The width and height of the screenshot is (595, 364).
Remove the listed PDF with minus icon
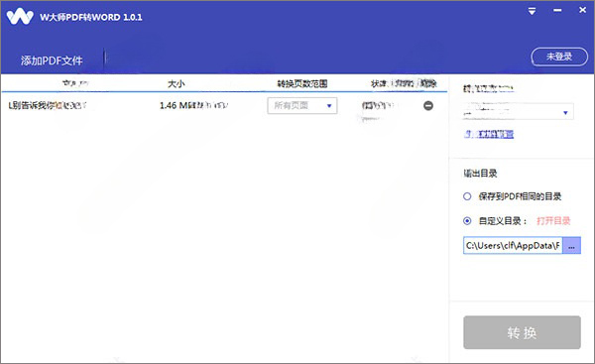coord(428,105)
